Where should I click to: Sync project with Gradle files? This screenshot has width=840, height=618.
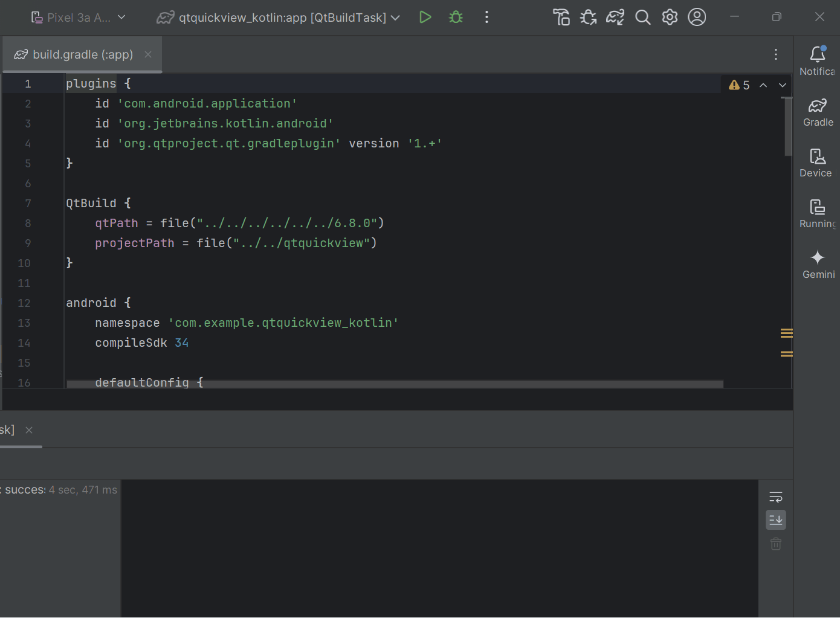(615, 17)
